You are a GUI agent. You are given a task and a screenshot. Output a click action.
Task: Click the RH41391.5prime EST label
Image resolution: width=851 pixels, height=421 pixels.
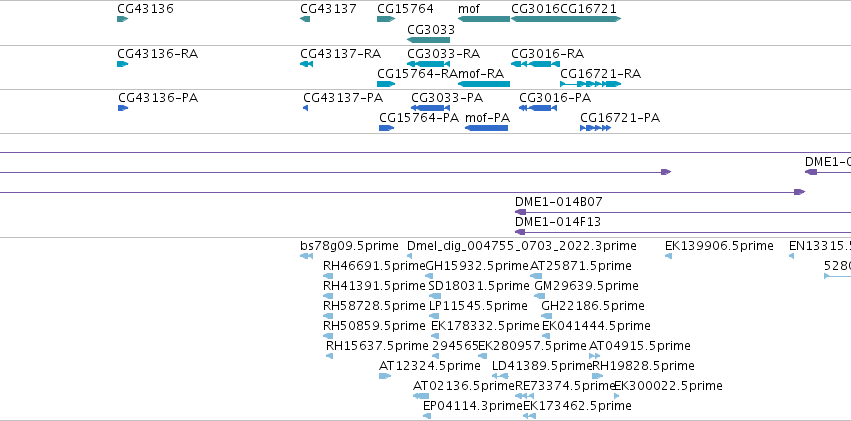click(374, 286)
